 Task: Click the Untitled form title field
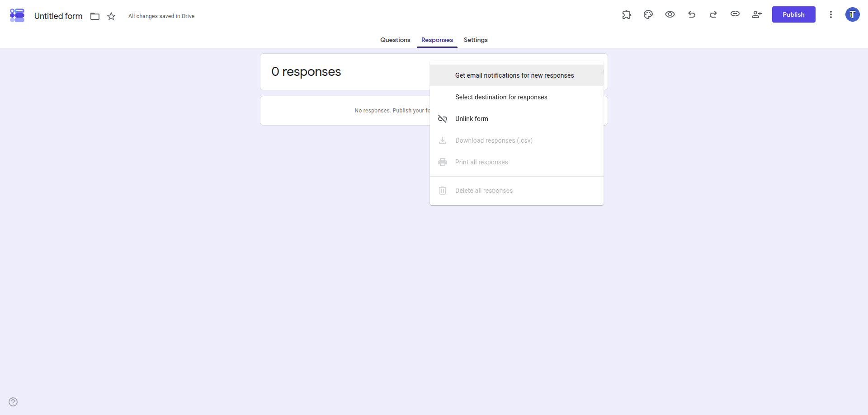(58, 16)
